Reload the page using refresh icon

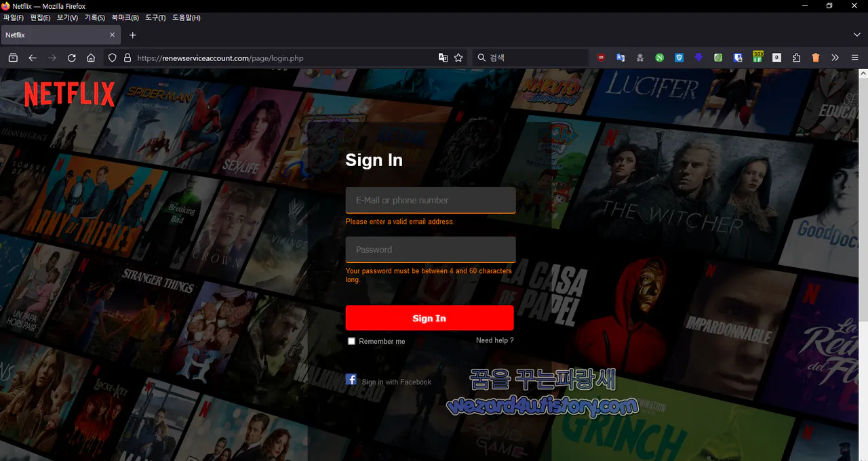coord(72,58)
